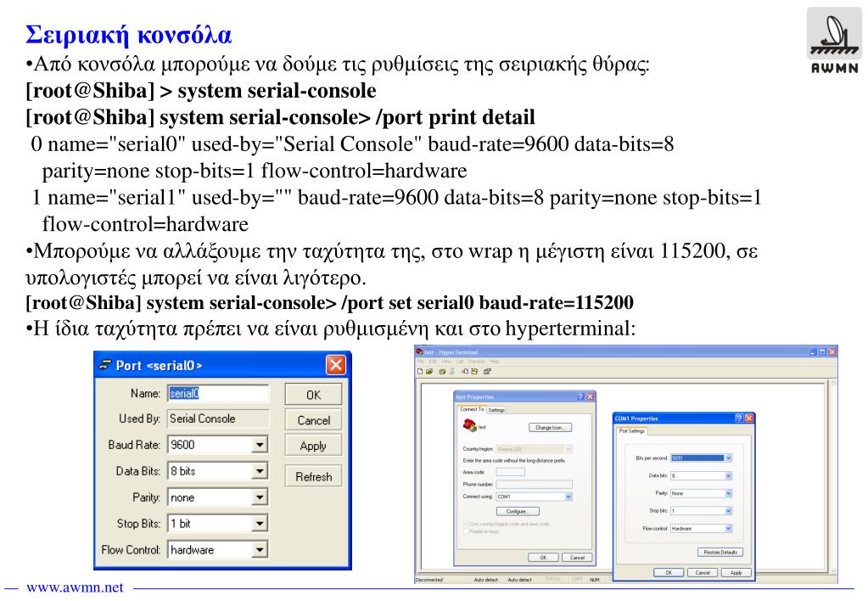Viewport: 868px width, 601px height.
Task: Click the AWMN logo
Action: coord(834,42)
